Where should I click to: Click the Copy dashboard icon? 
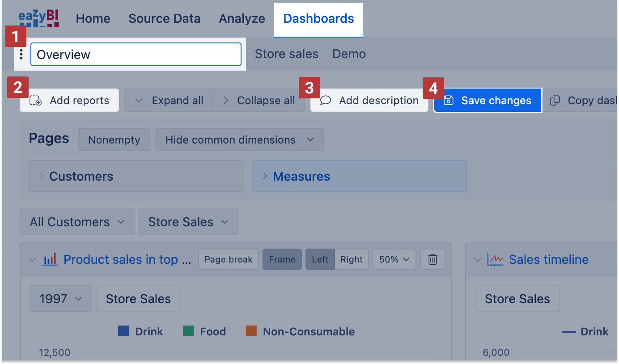click(555, 100)
